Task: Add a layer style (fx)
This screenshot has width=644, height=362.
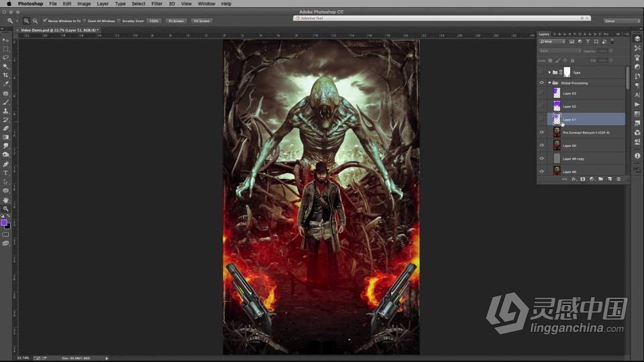Action: 574,179
